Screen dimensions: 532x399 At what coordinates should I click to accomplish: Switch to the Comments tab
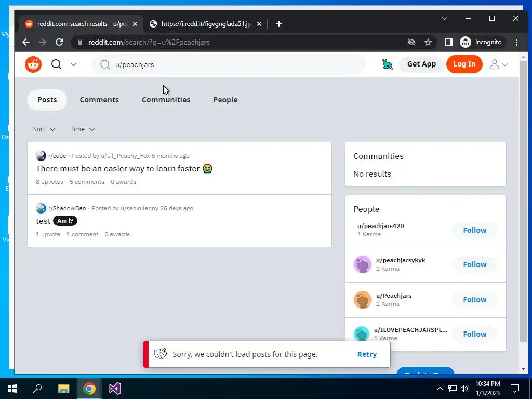(x=99, y=100)
